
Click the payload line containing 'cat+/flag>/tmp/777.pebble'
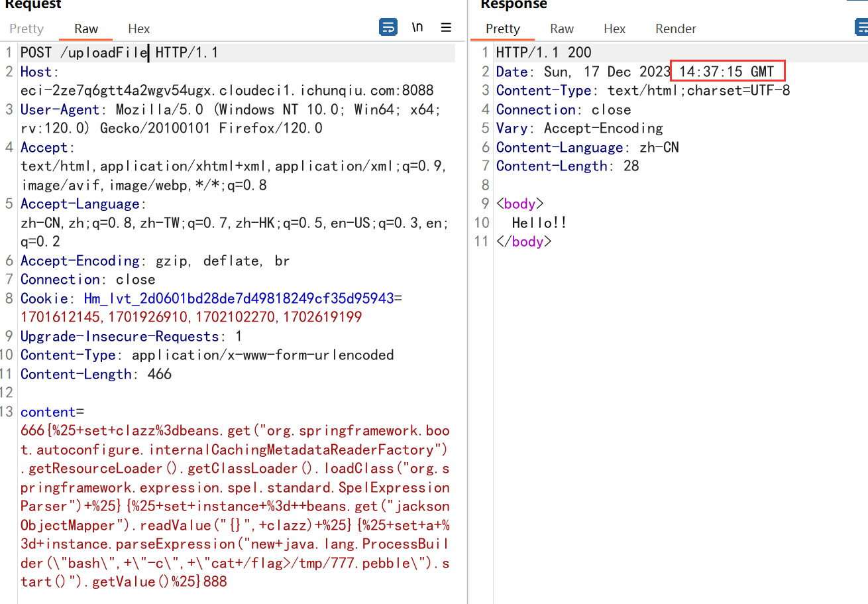coord(235,563)
